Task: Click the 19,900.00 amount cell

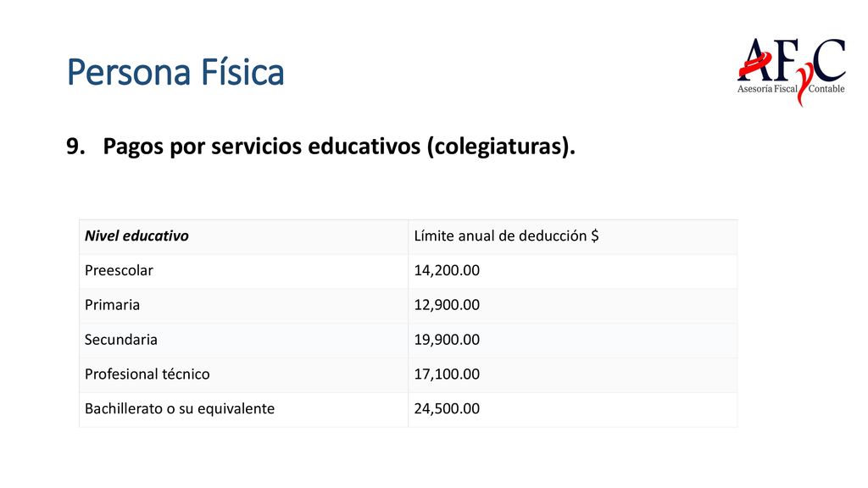Action: pyautogui.click(x=573, y=341)
